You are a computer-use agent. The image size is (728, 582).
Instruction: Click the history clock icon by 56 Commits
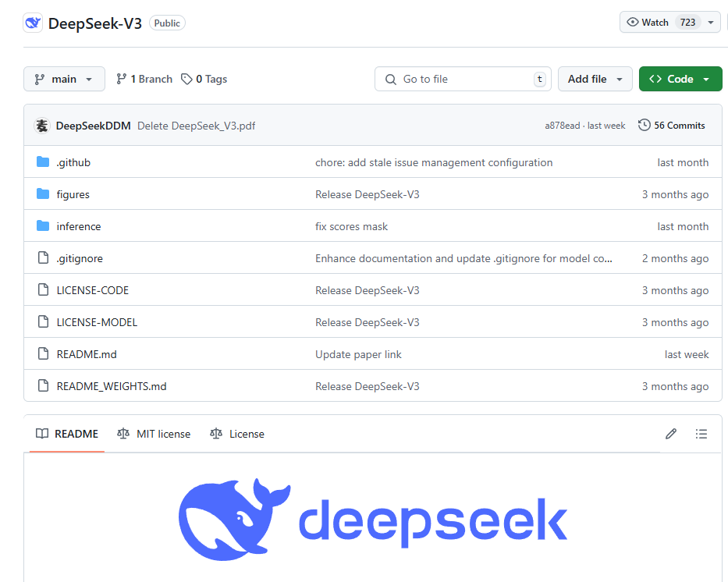click(644, 126)
